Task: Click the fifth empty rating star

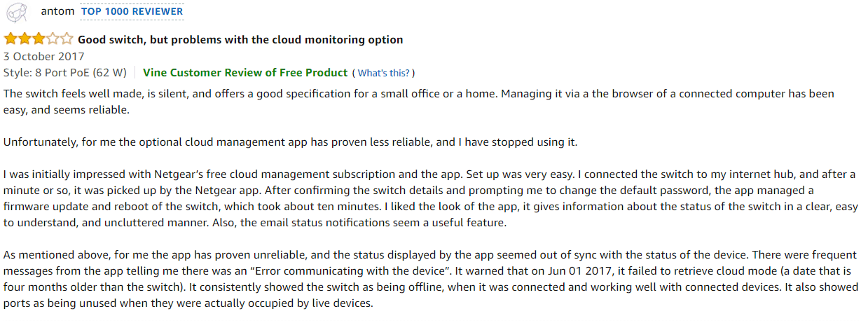Action: (x=65, y=39)
